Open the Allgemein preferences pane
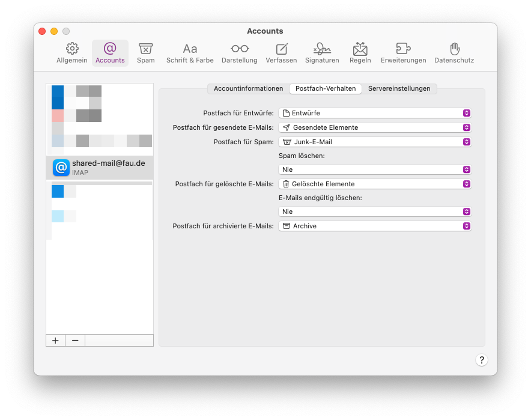 (72, 53)
